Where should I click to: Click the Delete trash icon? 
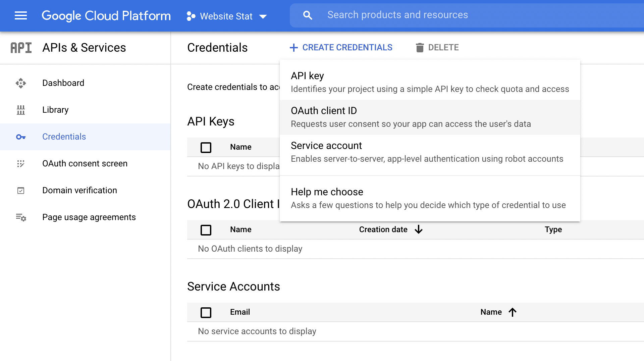pos(420,48)
